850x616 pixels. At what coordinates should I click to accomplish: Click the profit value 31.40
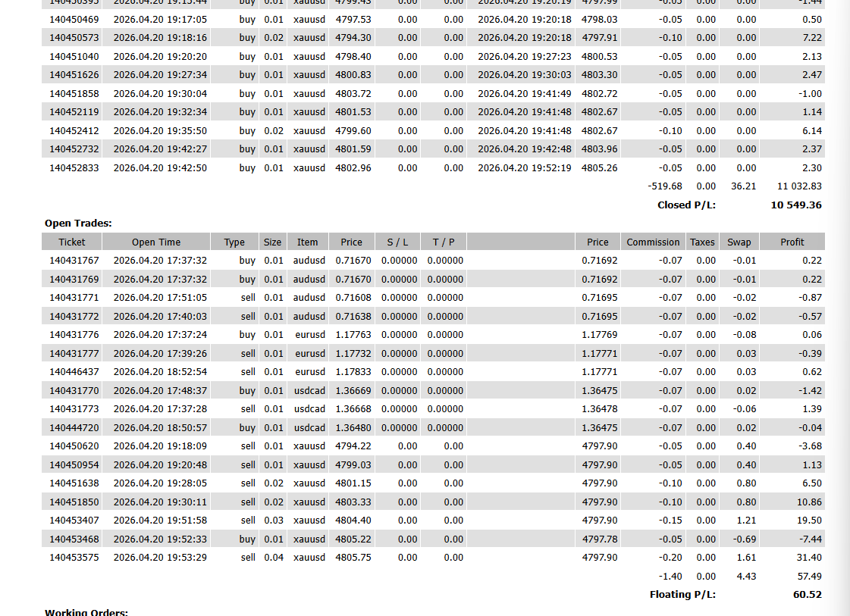coord(809,558)
